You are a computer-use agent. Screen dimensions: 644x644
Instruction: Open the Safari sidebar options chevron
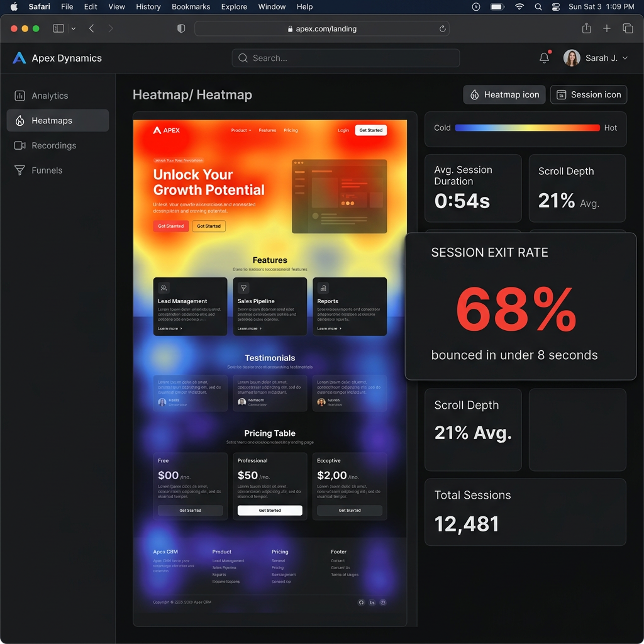pyautogui.click(x=74, y=28)
